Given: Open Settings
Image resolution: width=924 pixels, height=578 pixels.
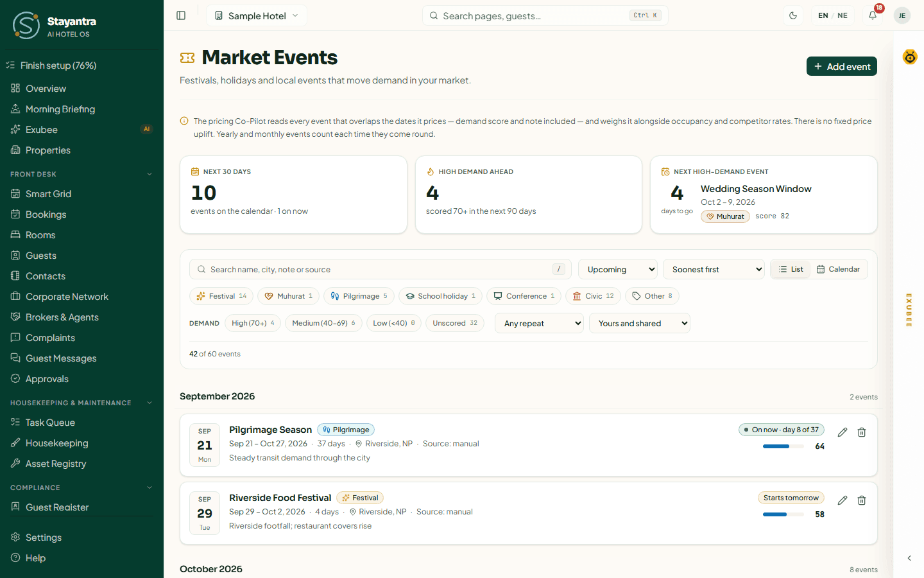Looking at the screenshot, I should [81, 538].
